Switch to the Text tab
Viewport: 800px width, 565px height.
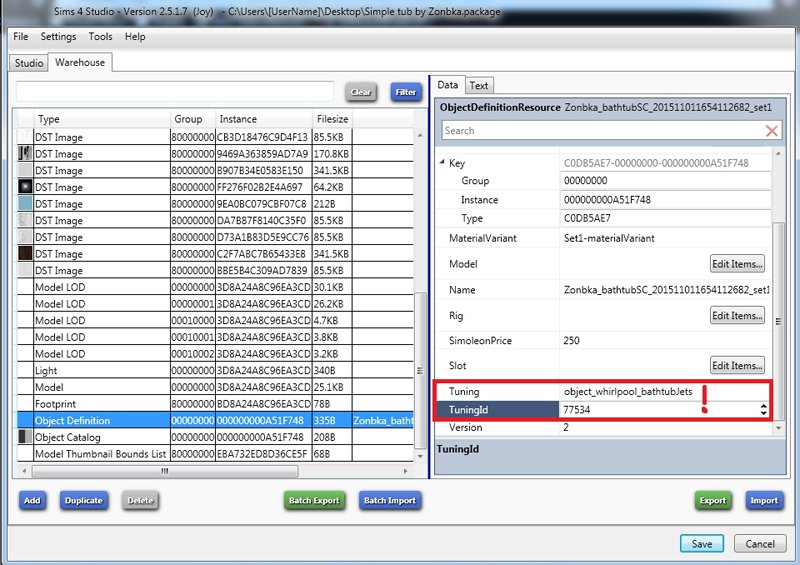479,86
